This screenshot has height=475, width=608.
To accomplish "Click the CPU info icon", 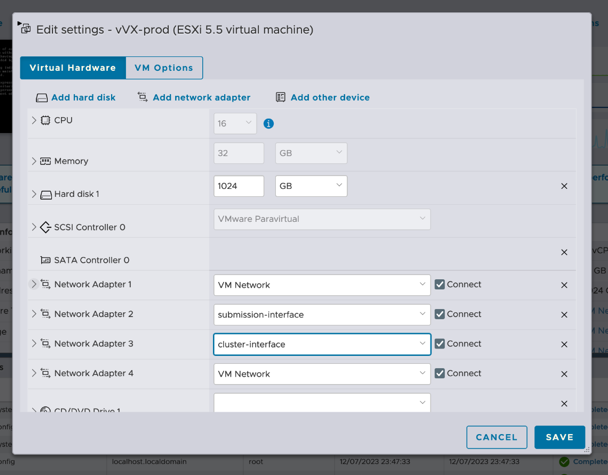I will tap(268, 124).
